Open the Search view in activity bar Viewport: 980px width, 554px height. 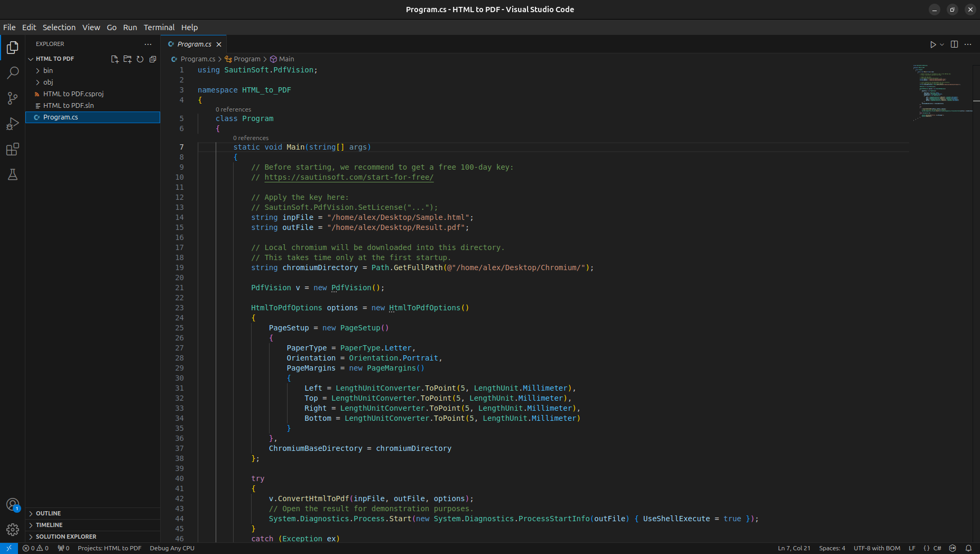(x=13, y=73)
